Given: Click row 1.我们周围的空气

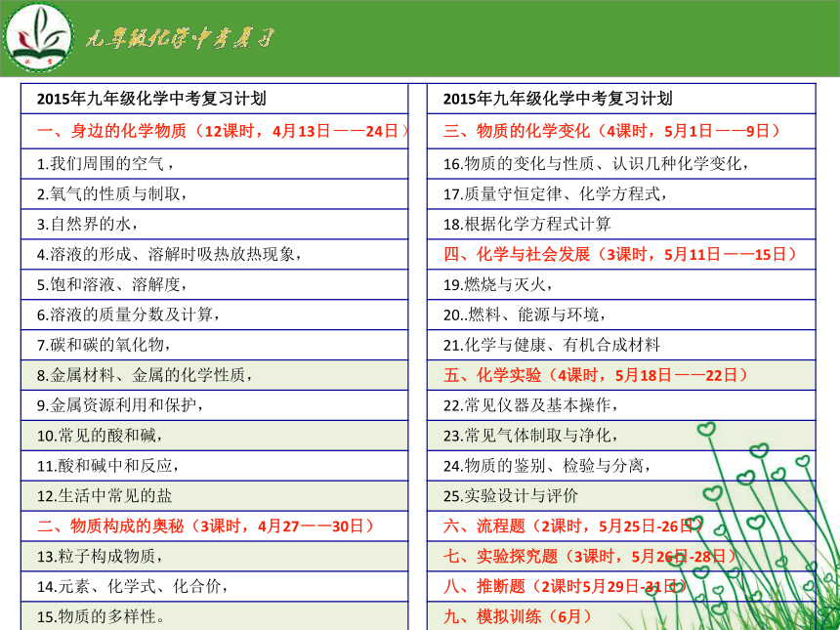Looking at the screenshot, I should (214, 164).
